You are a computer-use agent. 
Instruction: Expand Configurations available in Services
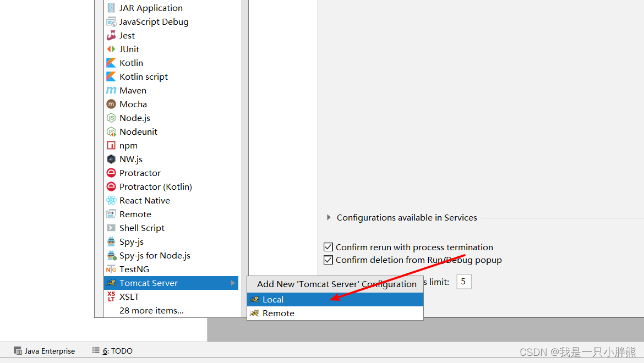coord(329,217)
